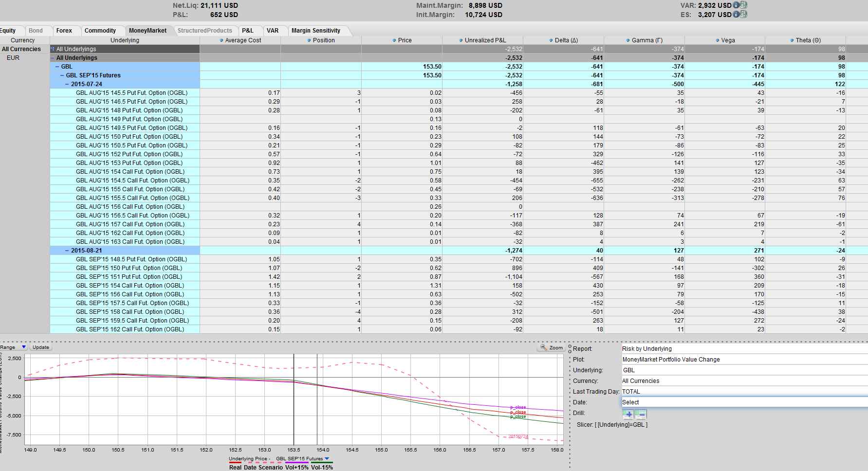Open the Date field showing Select
Viewport: 868px width, 471px height.
pyautogui.click(x=744, y=402)
